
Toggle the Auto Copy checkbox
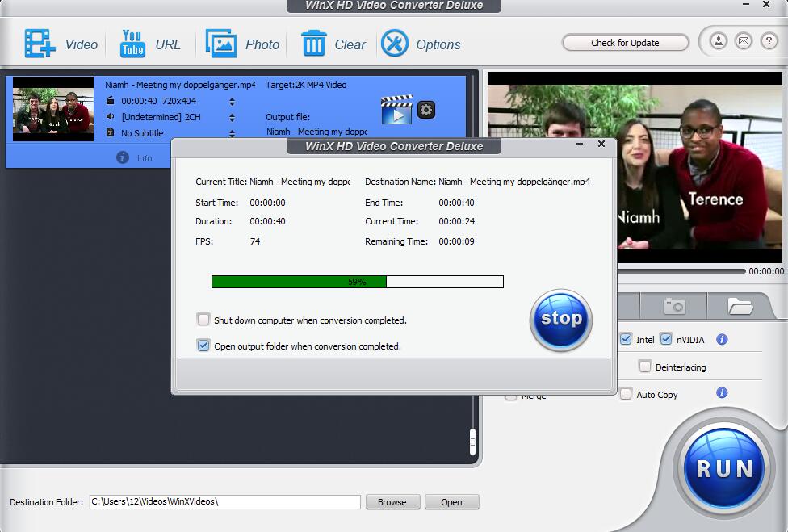coord(626,394)
